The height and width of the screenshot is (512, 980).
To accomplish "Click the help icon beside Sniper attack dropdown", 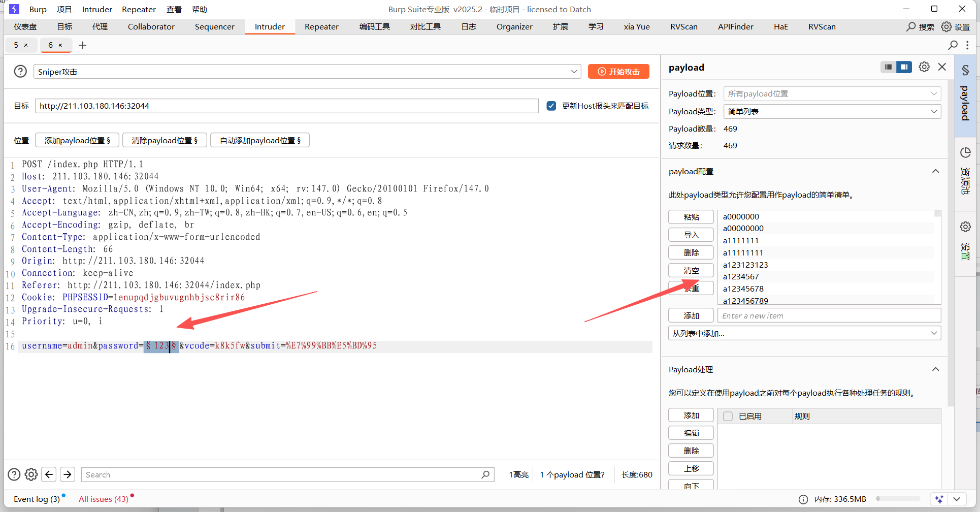I will [20, 72].
